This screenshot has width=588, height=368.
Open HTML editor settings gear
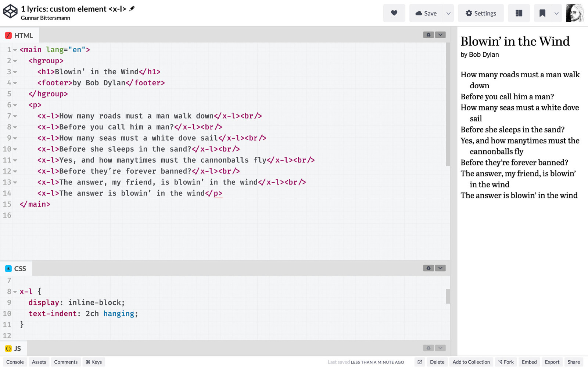pos(429,35)
